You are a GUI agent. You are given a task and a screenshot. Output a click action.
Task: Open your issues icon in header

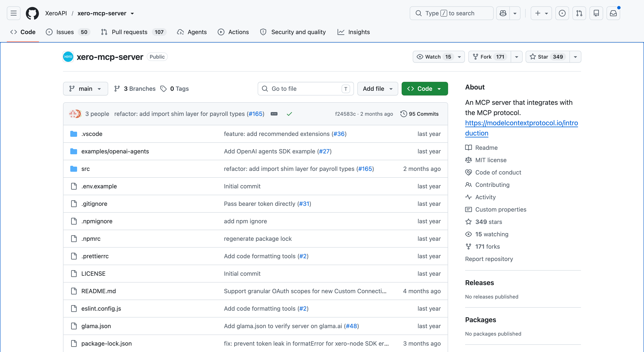pyautogui.click(x=562, y=13)
